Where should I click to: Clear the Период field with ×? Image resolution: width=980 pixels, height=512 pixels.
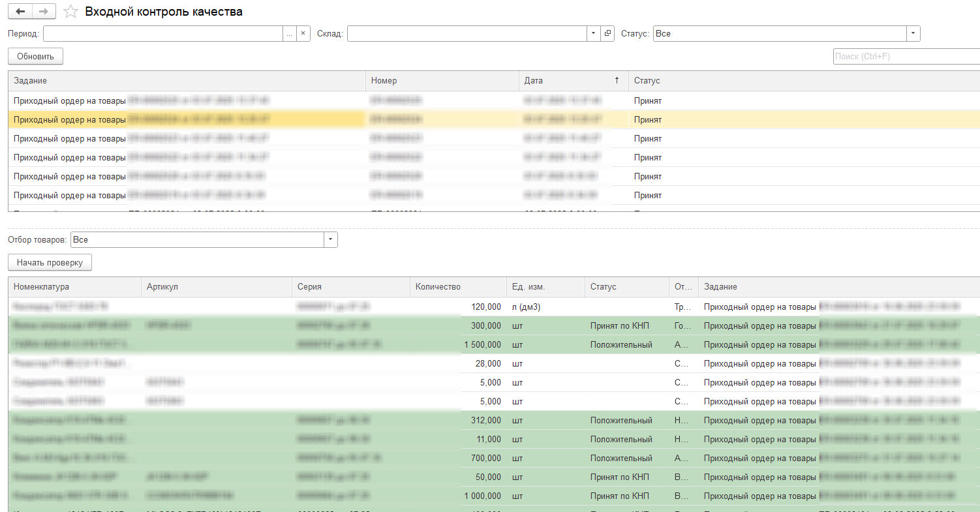pos(303,33)
